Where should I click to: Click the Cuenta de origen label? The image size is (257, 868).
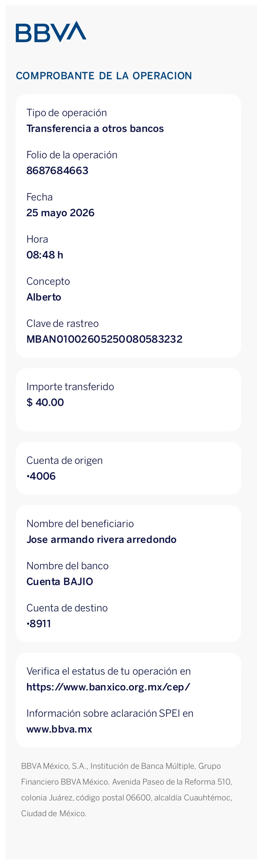point(64,460)
